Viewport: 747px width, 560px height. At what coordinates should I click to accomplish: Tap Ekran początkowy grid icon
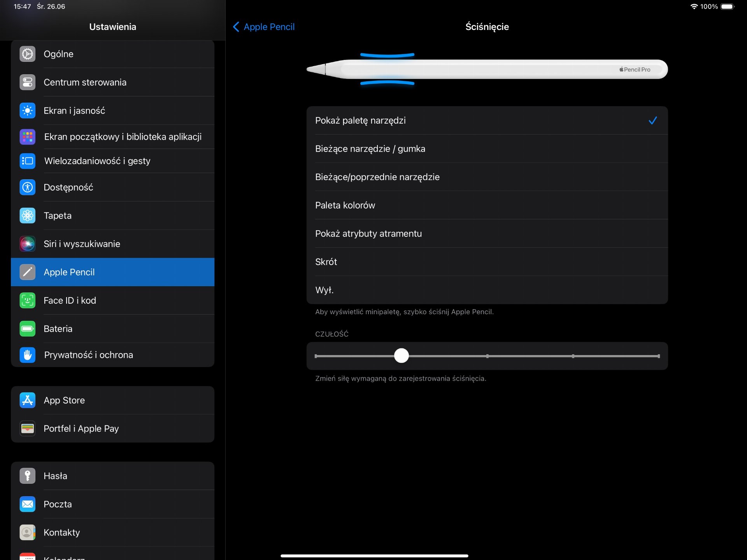(27, 137)
